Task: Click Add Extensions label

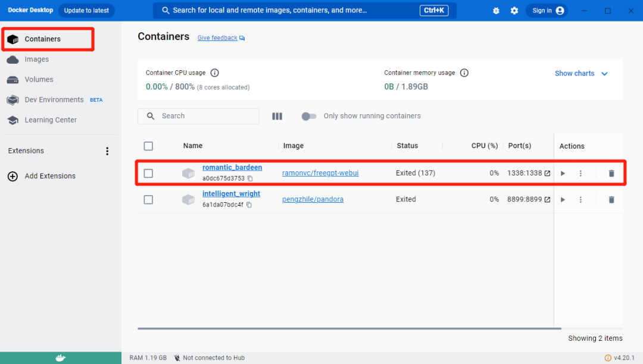Action: (50, 176)
